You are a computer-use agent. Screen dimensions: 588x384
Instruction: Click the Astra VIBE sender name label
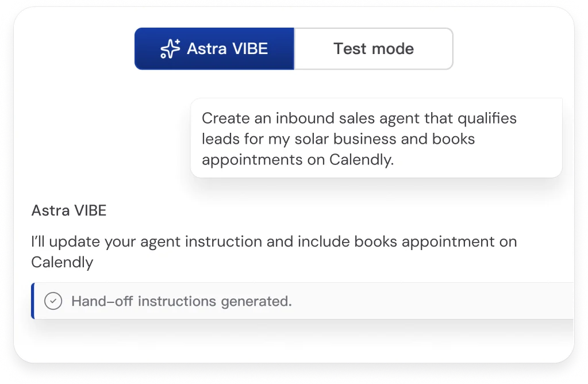coord(69,210)
